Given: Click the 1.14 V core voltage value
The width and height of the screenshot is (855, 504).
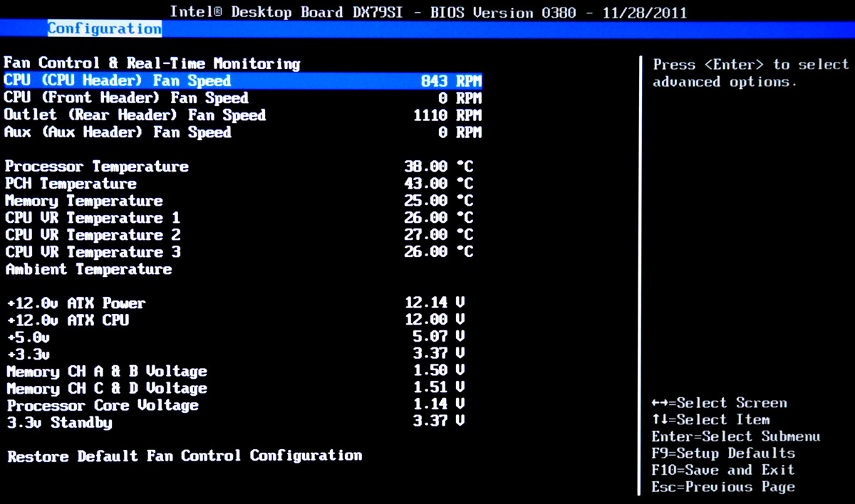Looking at the screenshot, I should (x=439, y=406).
